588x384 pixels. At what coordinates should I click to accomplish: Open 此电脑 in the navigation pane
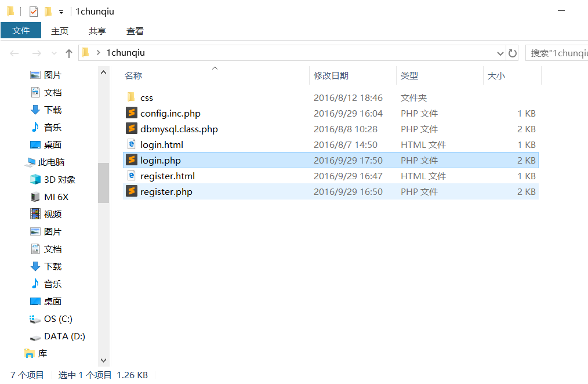45,162
